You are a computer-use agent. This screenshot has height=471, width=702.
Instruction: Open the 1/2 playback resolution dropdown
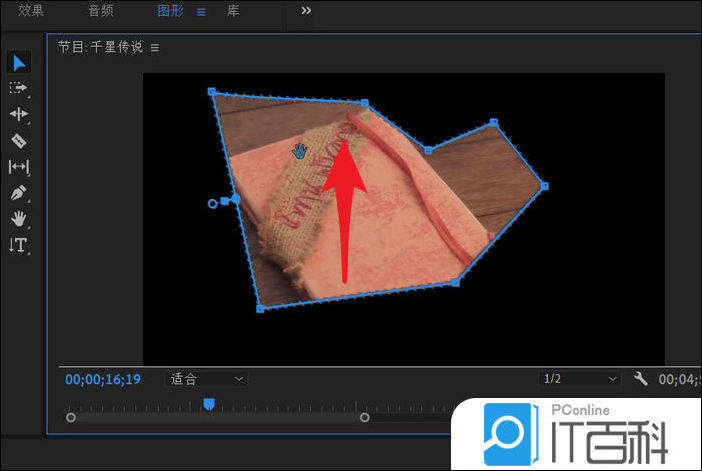(x=579, y=379)
